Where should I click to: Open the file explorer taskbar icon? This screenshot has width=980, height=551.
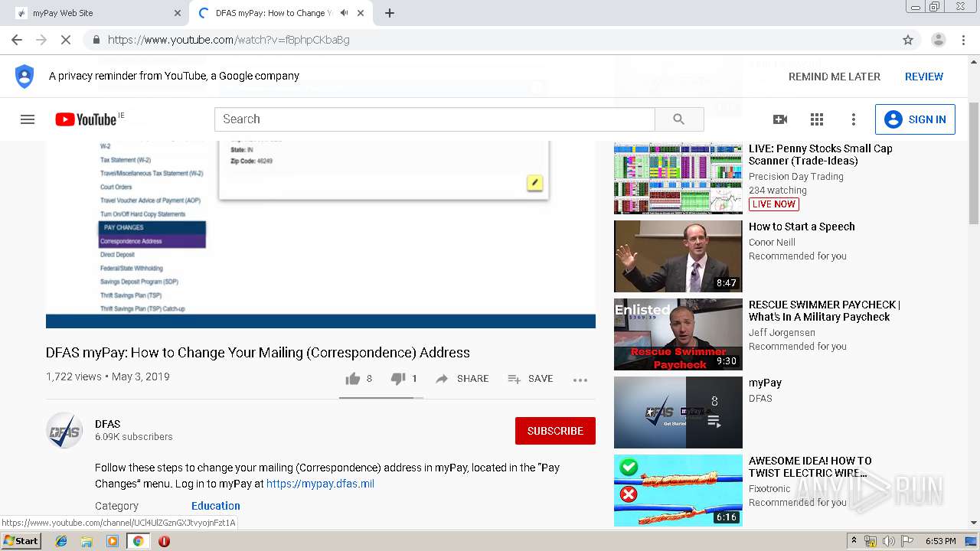(87, 541)
